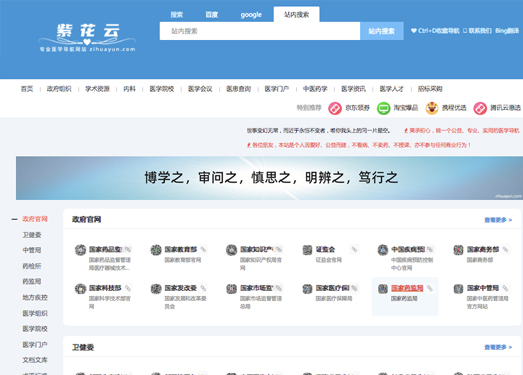Click the Bing翻译 header link
523x375 pixels.
click(x=507, y=31)
